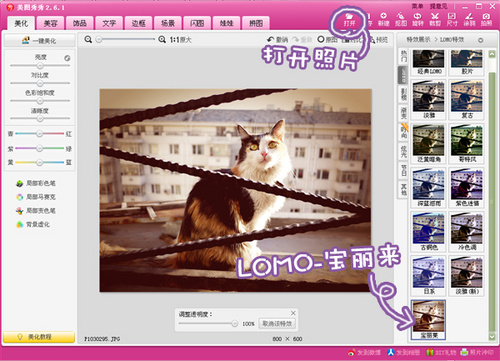Click the 调整透明度 opacity slider handle

pos(235,323)
